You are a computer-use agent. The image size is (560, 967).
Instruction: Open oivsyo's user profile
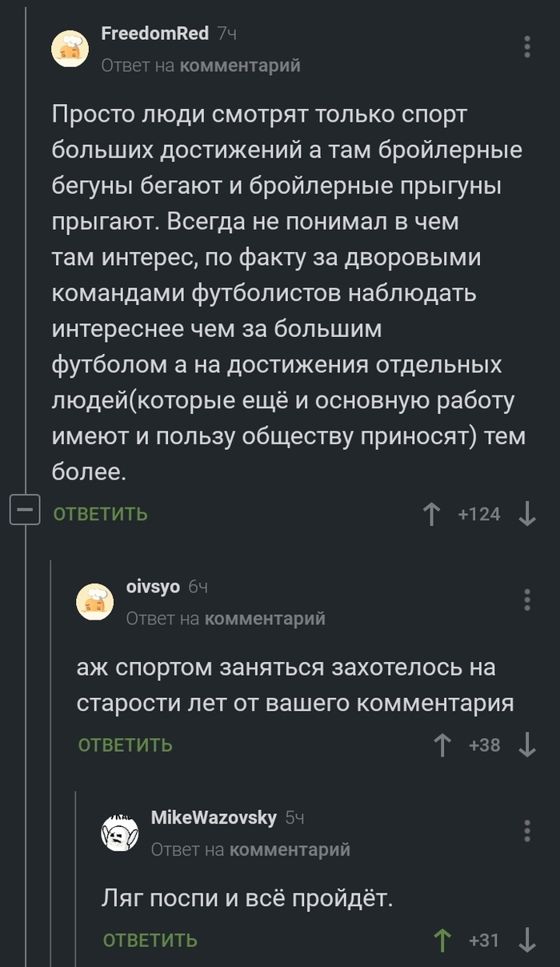tap(151, 587)
